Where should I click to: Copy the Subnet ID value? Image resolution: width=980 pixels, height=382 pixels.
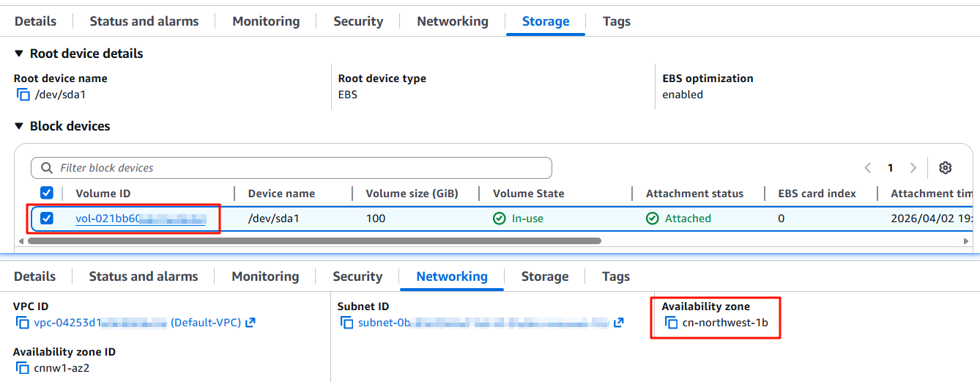[346, 323]
